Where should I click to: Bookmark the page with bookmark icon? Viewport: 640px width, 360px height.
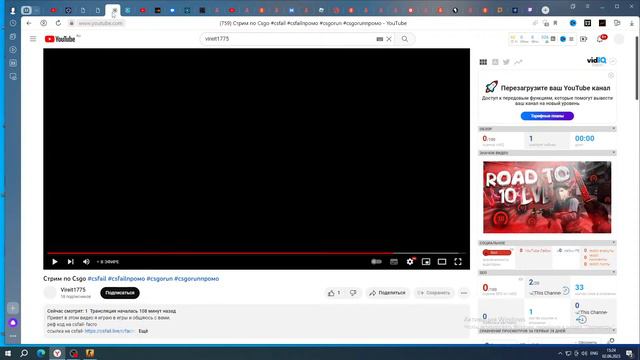click(556, 23)
